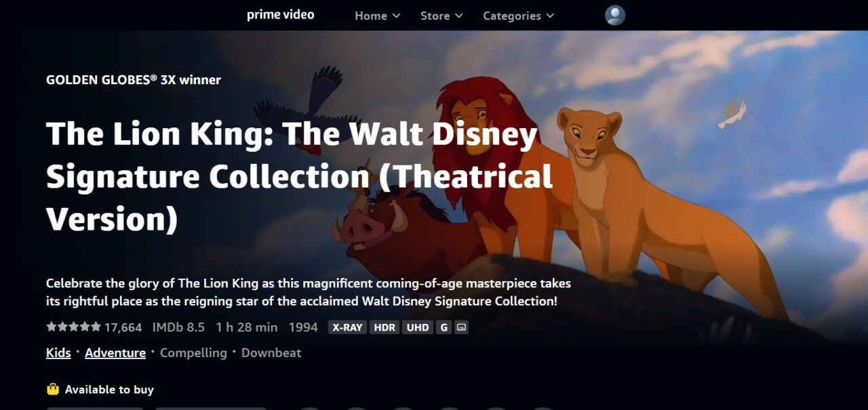Click the prime video logo
Image resolution: width=868 pixels, height=410 pixels.
coord(280,15)
